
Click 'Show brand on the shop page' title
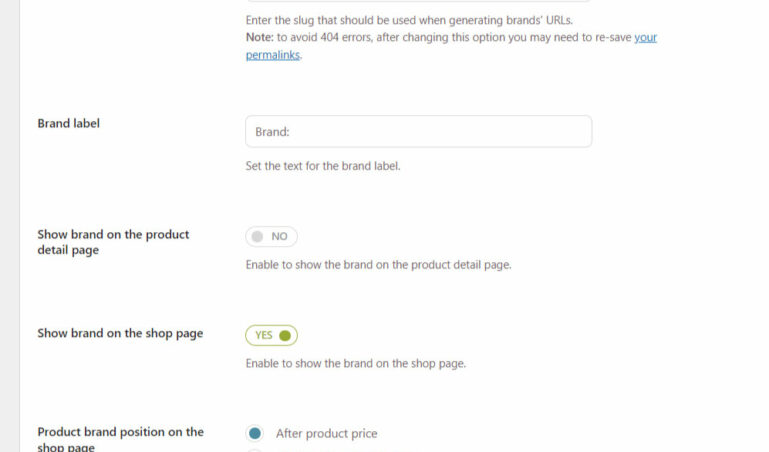(x=120, y=334)
